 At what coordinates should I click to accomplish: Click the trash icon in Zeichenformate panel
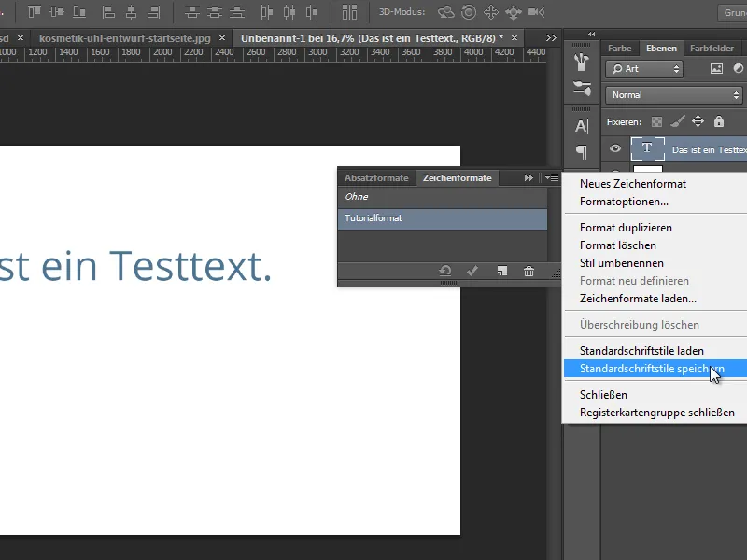[x=529, y=271]
